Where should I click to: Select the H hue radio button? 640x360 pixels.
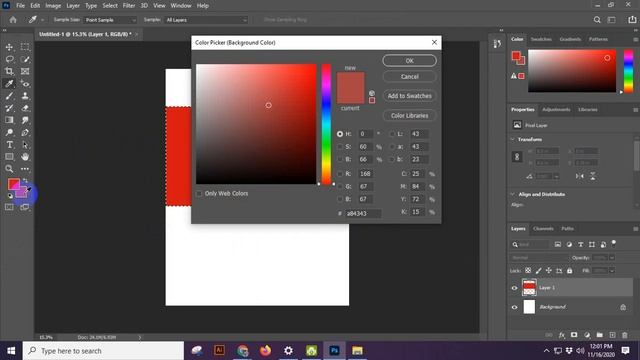(x=340, y=134)
